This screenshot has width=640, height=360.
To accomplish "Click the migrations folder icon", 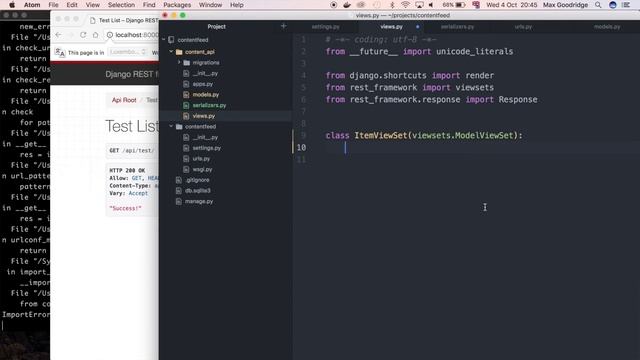I will (187, 62).
